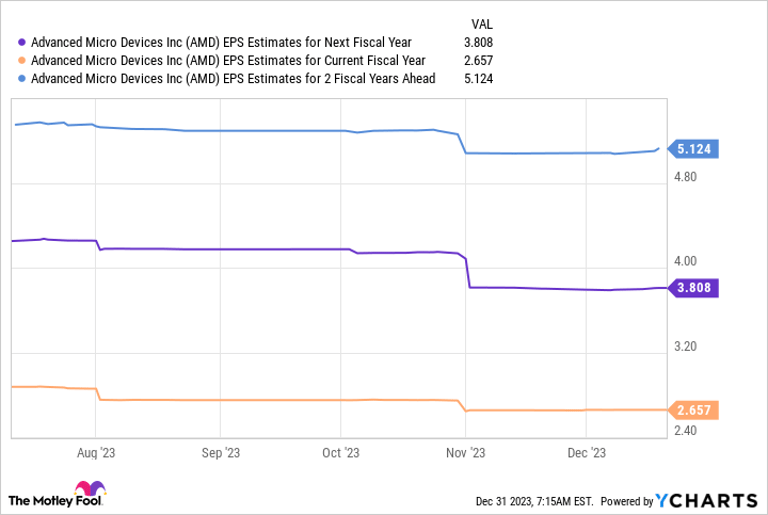The image size is (768, 515).
Task: Click the 4.00 y-axis label
Action: coord(685,261)
